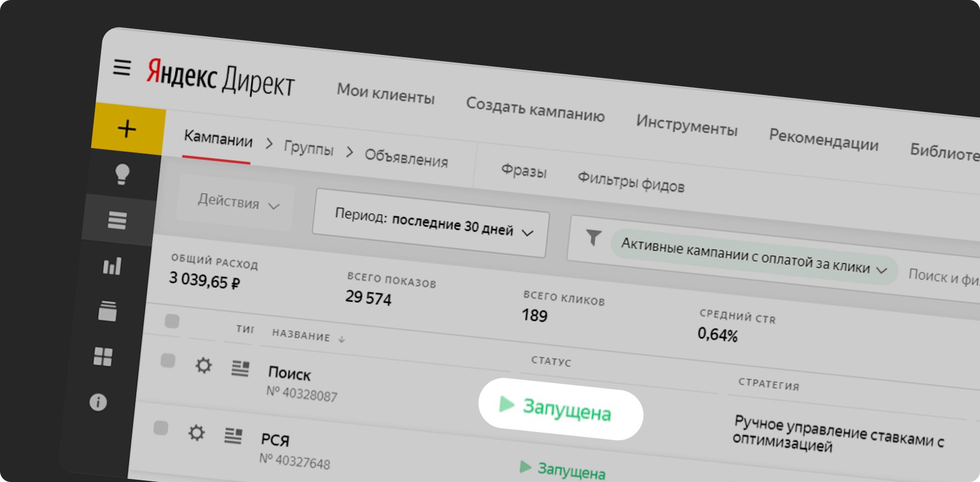Open the Действия dropdown

click(237, 203)
